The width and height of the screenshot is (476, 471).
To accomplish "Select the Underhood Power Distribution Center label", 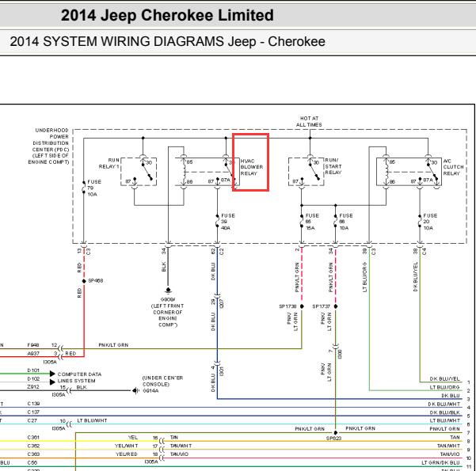I will coord(48,146).
